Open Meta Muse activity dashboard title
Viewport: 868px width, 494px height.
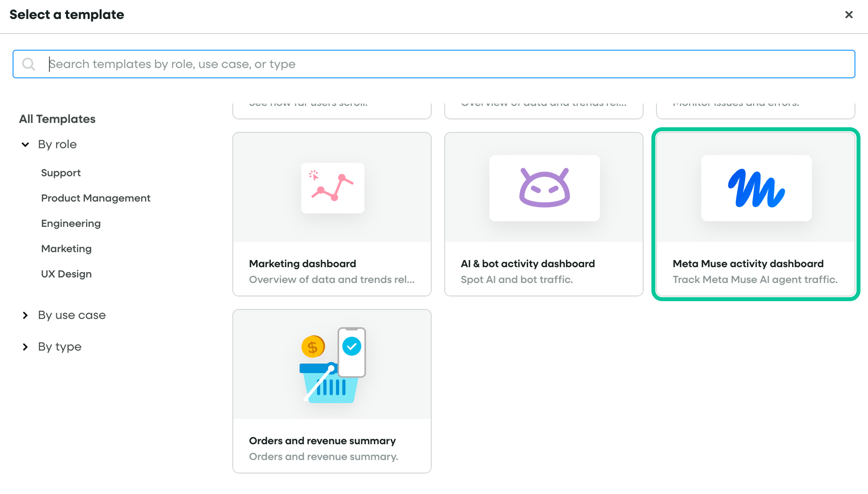748,264
